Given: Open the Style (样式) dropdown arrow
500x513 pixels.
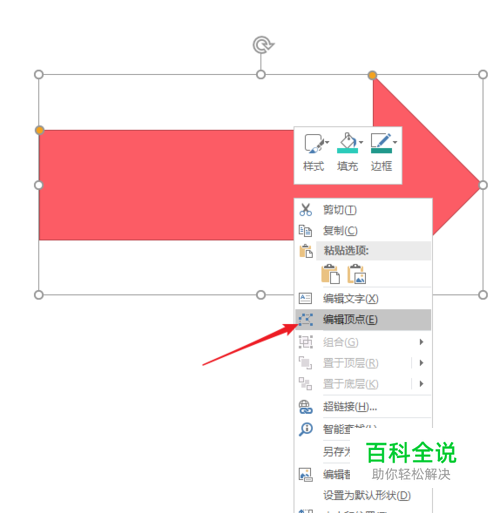Looking at the screenshot, I should tap(327, 143).
